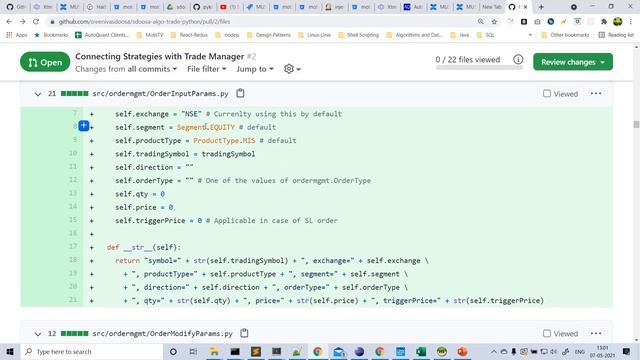Select line number 21 in the diff
Viewport: 640px width, 360px height.
73,300
